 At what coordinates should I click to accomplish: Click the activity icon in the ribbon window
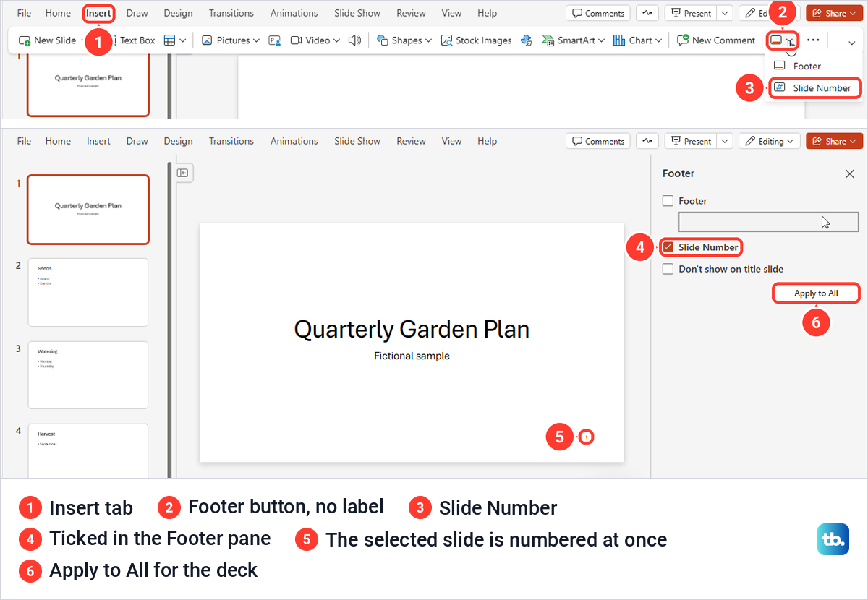tap(647, 13)
